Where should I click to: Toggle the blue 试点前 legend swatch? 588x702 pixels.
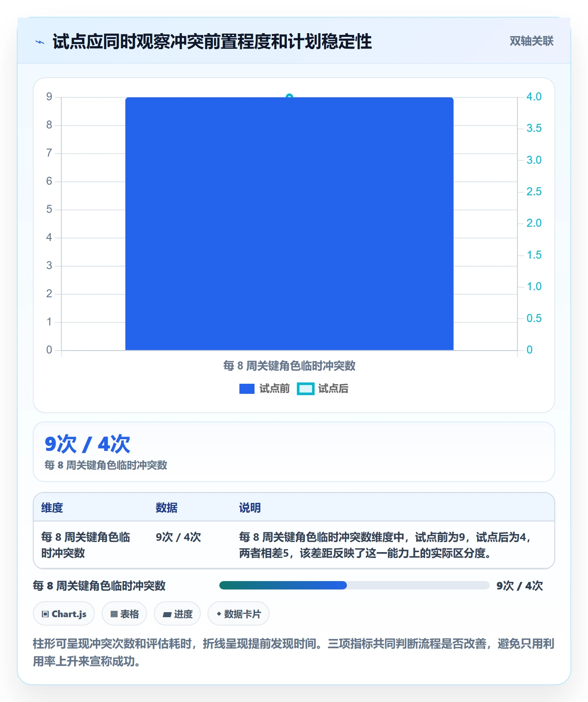[x=247, y=389]
